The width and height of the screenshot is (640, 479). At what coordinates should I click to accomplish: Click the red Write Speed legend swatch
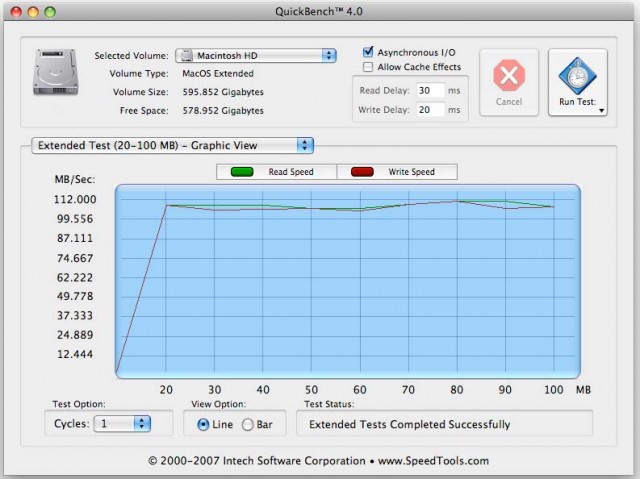[362, 172]
